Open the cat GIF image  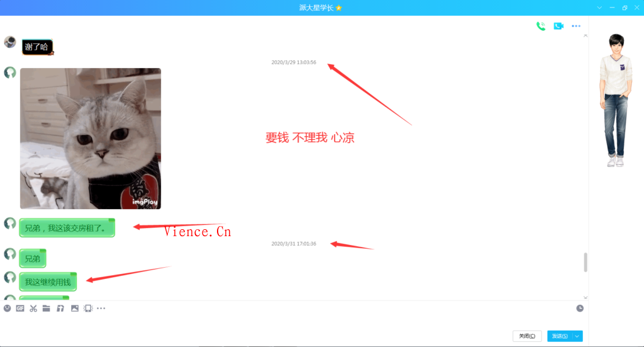pos(91,139)
